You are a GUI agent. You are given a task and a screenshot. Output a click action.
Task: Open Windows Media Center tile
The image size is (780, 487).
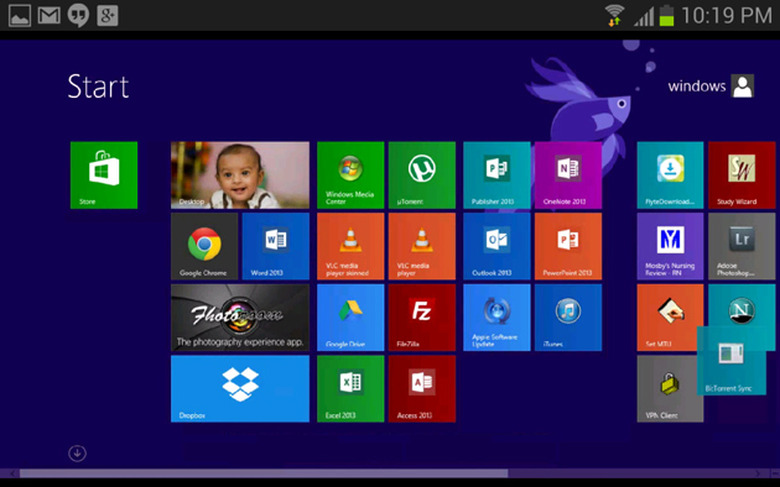tap(351, 175)
